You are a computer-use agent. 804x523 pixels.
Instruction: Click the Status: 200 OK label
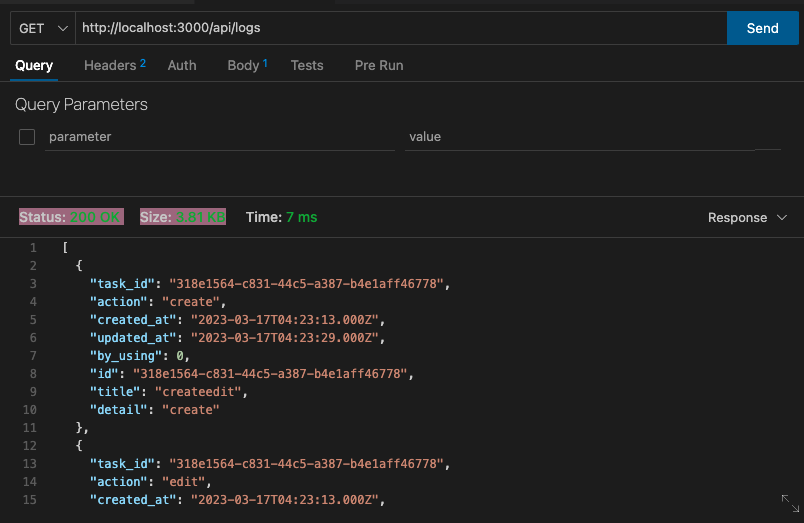pos(71,217)
